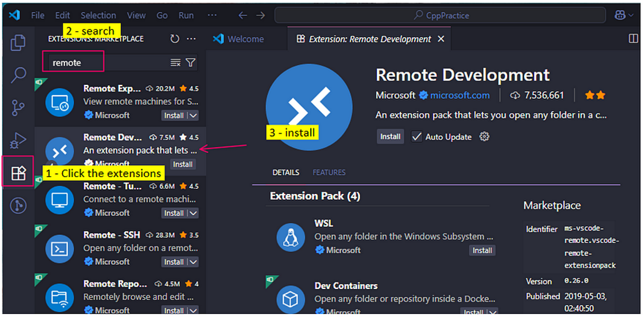This screenshot has width=644, height=317.
Task: Expand Install dropdown for Remote - Tunnels
Action: coord(193,213)
